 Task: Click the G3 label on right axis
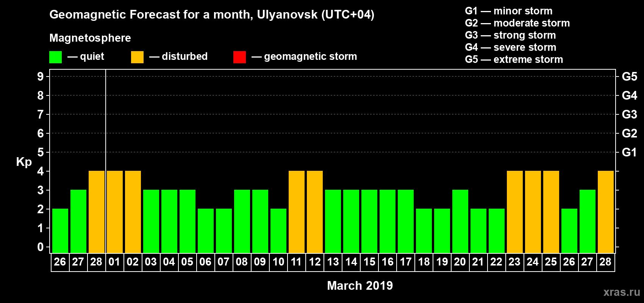pyautogui.click(x=630, y=114)
